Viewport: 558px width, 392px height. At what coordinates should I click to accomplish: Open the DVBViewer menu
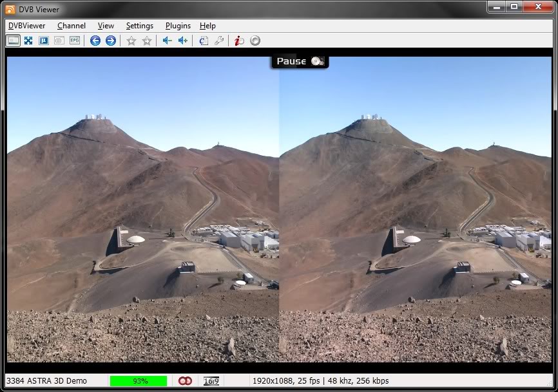pos(26,26)
